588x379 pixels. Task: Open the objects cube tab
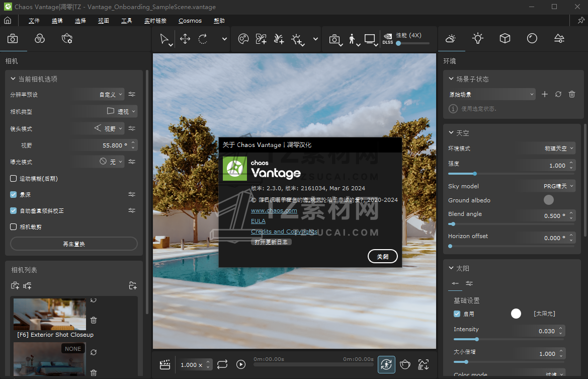(x=505, y=39)
